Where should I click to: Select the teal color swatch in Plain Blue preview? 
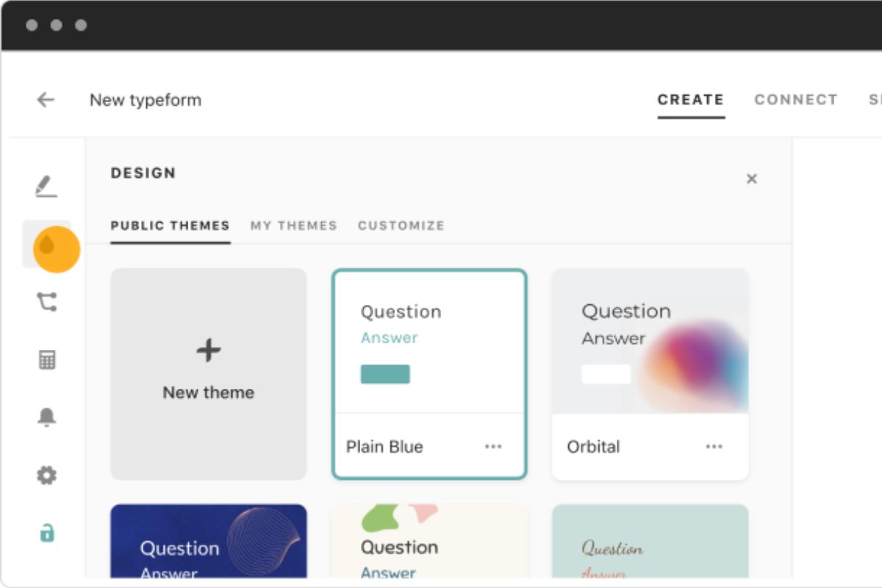[386, 374]
